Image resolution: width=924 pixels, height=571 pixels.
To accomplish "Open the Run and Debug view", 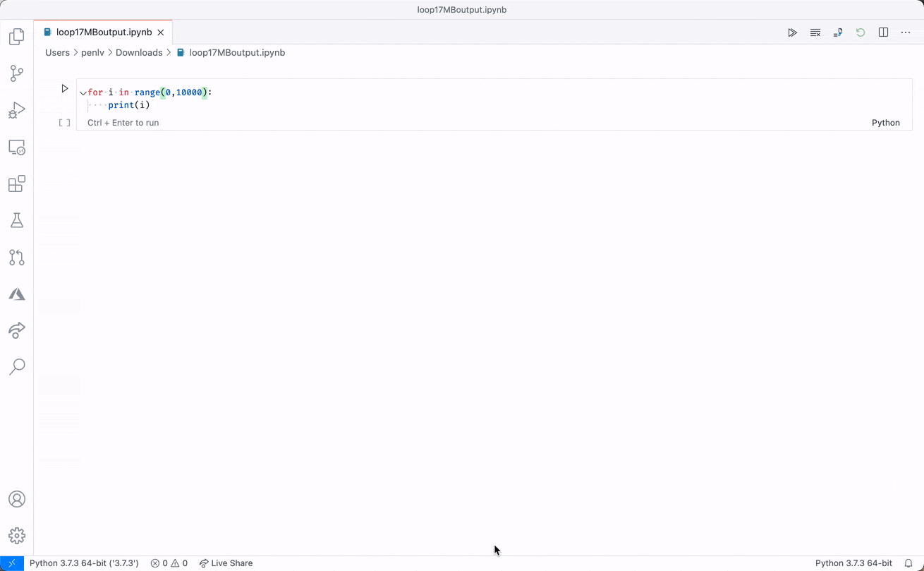I will pos(16,110).
